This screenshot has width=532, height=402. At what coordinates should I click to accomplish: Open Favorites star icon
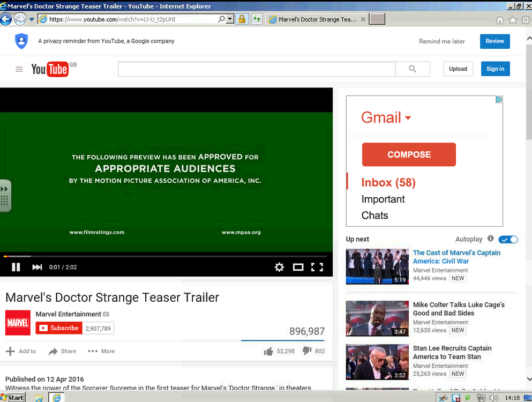click(513, 20)
